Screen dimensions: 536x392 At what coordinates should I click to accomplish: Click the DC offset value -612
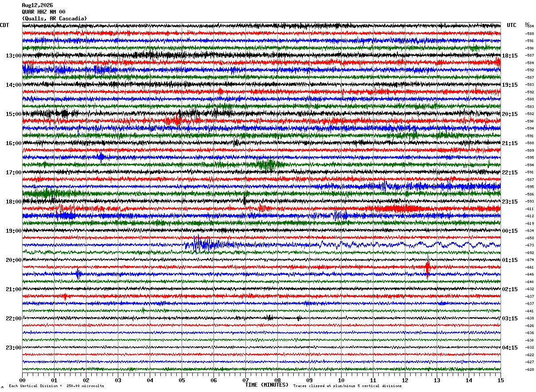point(529,216)
